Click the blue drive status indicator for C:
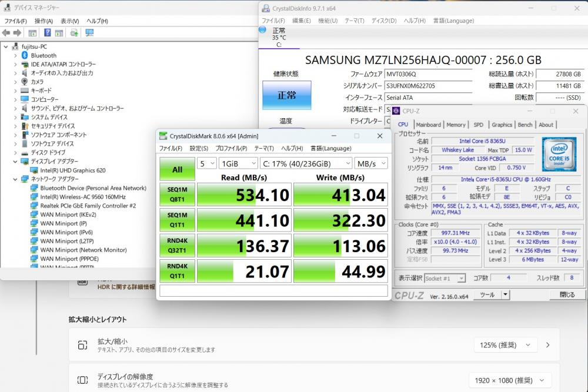The image size is (588, 392). (x=263, y=29)
